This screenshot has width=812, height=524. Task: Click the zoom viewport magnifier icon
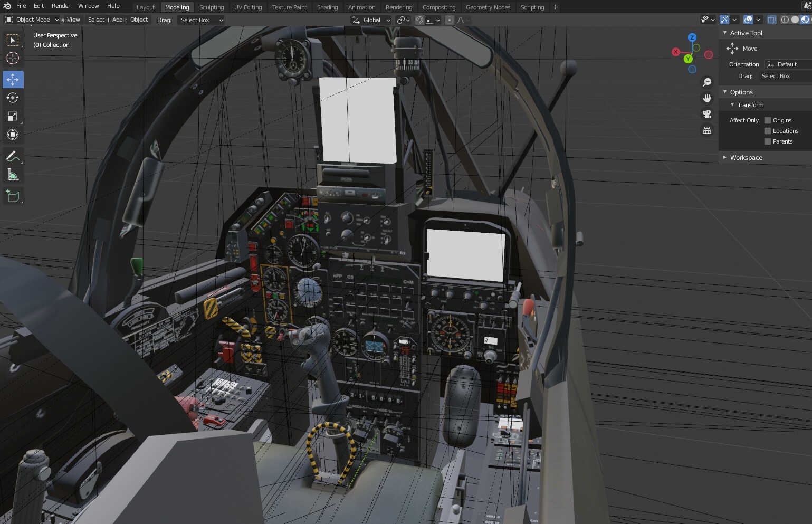point(707,82)
